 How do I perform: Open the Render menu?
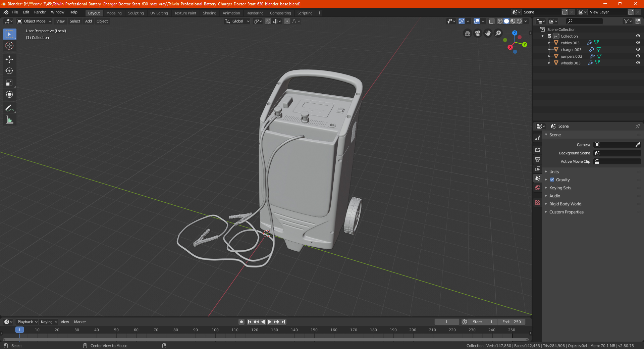pyautogui.click(x=40, y=12)
